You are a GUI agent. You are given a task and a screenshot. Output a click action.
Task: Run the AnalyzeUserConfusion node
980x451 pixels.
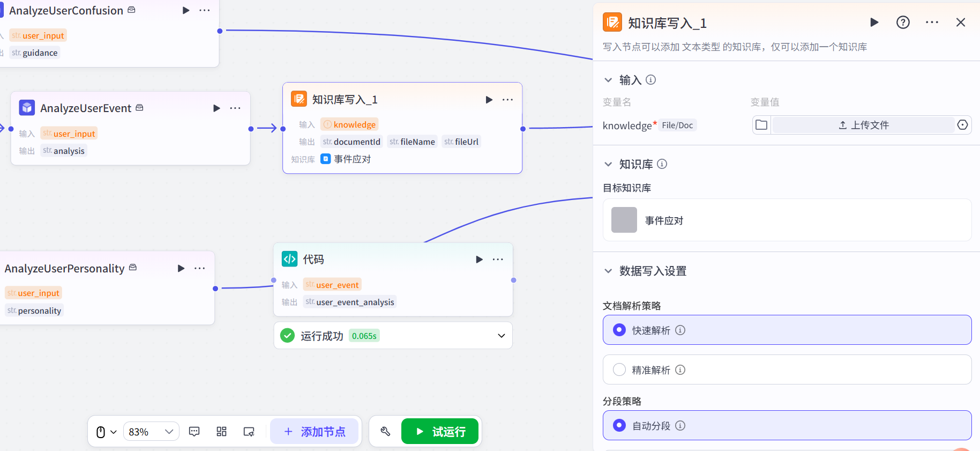coord(186,10)
